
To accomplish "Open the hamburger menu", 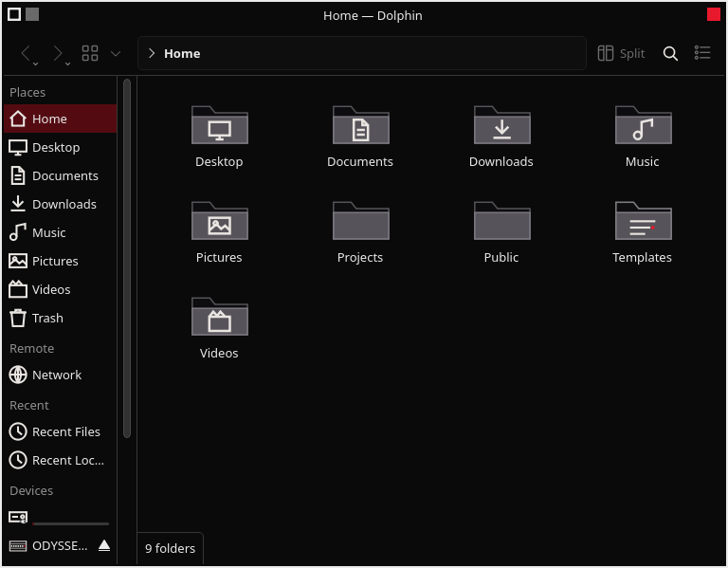I will click(702, 53).
